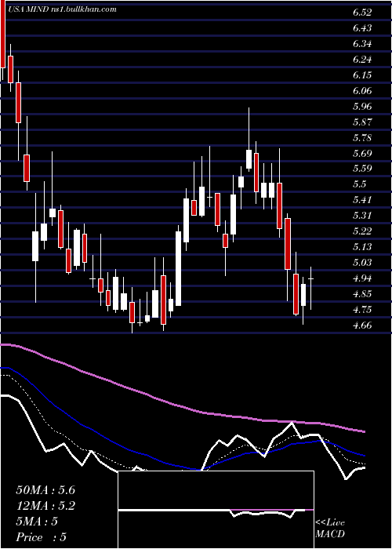Click the tall white candle rising to 5.22

pyautogui.click(x=179, y=267)
